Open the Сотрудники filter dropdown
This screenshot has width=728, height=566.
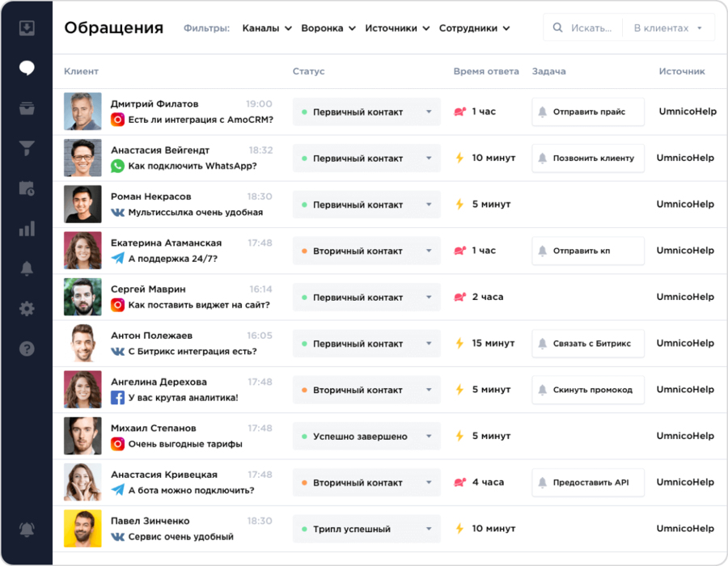point(474,28)
